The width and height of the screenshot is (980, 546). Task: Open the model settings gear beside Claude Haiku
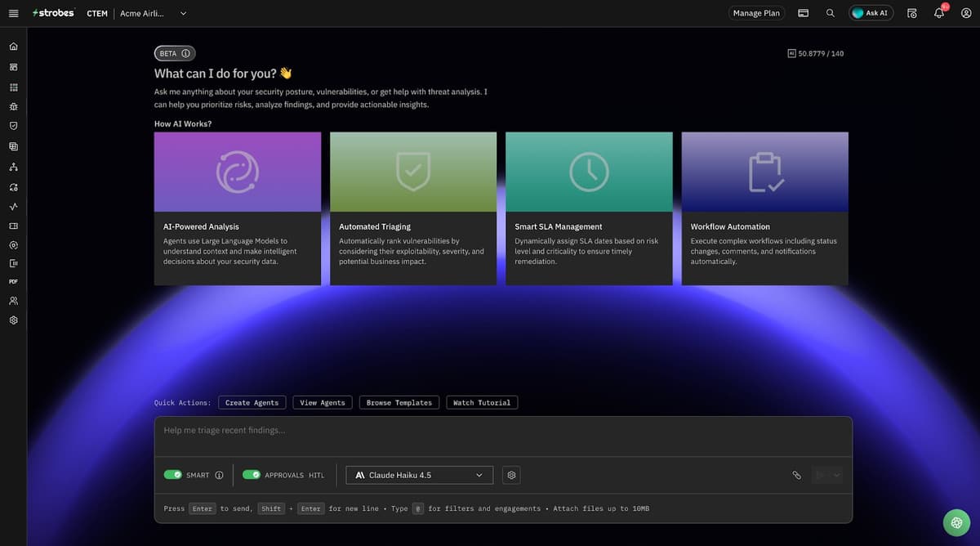pyautogui.click(x=511, y=475)
